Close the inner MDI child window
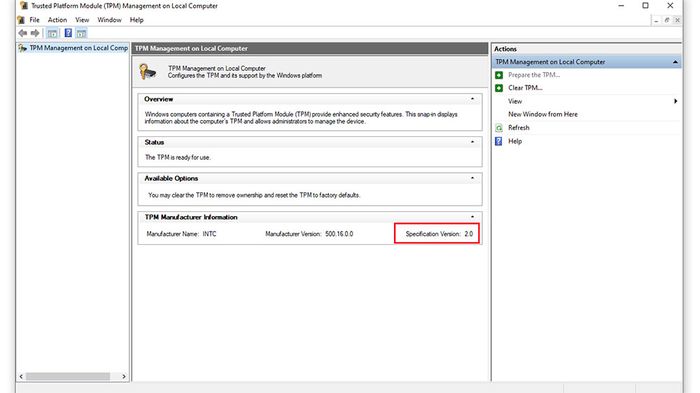This screenshot has width=700, height=393. pyautogui.click(x=677, y=20)
